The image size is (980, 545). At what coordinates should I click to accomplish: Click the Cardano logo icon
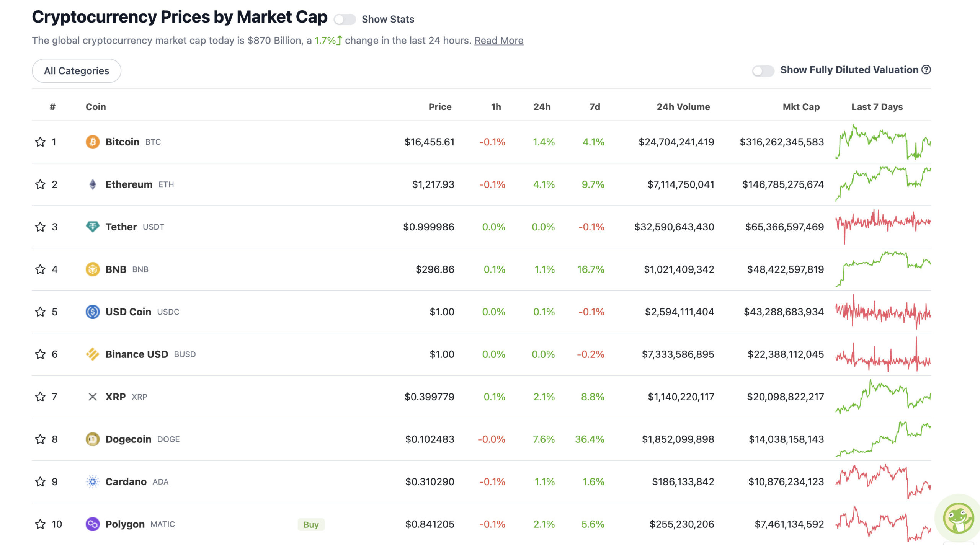tap(93, 482)
